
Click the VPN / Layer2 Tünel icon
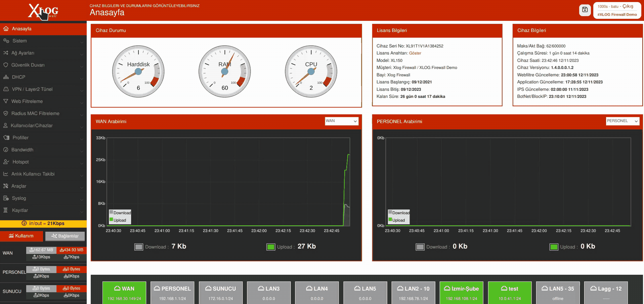coord(6,89)
